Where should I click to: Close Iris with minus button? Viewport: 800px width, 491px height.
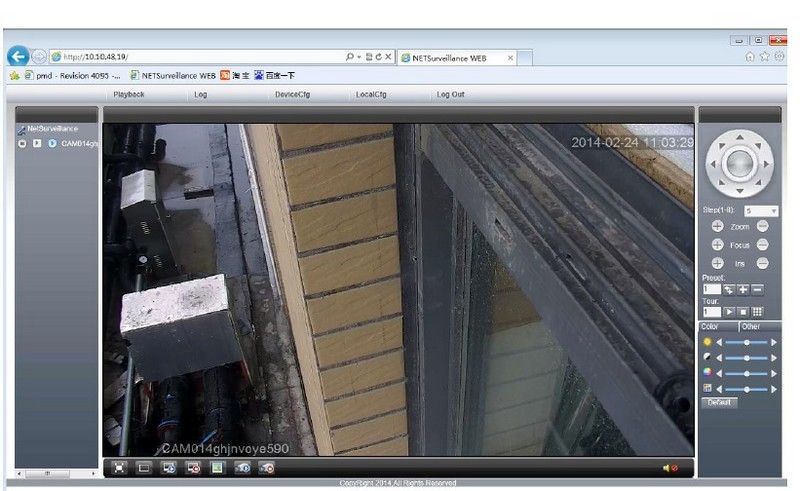pyautogui.click(x=763, y=263)
